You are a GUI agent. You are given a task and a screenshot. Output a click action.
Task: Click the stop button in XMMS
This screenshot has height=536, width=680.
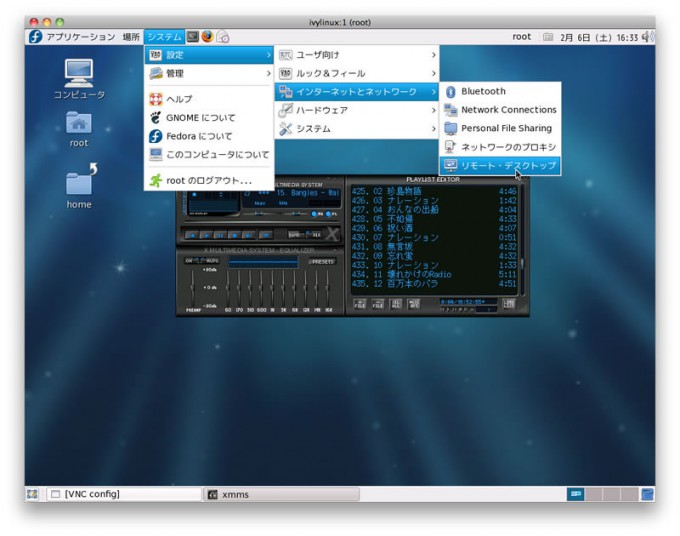coord(235,235)
